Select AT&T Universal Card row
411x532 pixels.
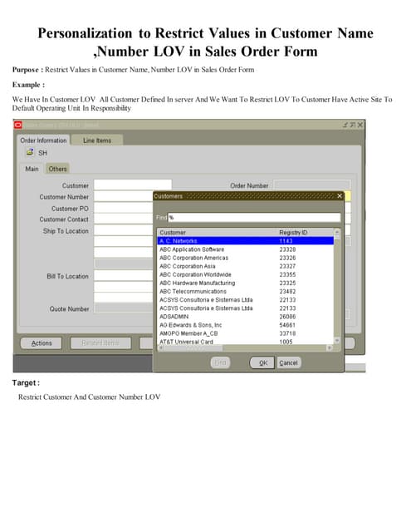click(246, 342)
